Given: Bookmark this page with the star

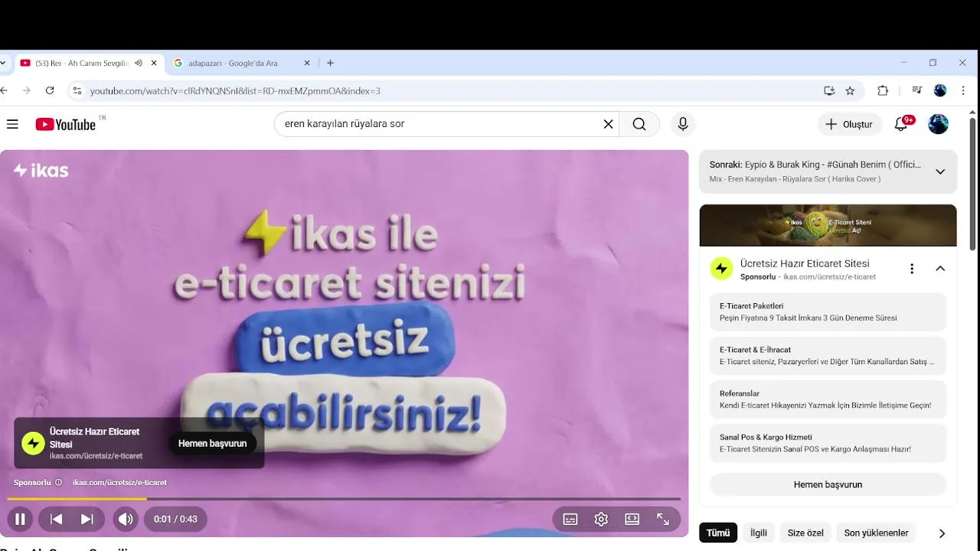Looking at the screenshot, I should pyautogui.click(x=850, y=90).
